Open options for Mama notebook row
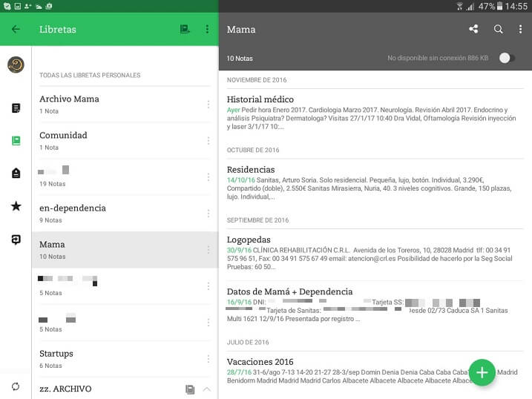532x399 pixels. click(x=208, y=250)
